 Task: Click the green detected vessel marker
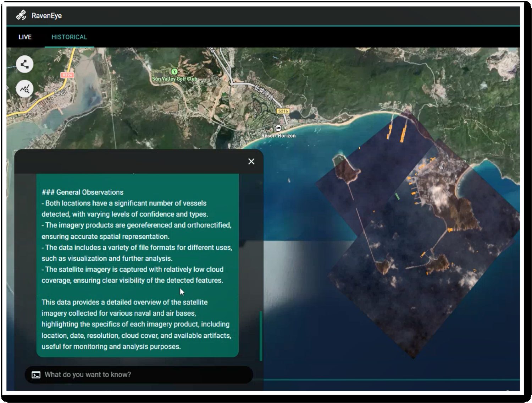tap(397, 196)
